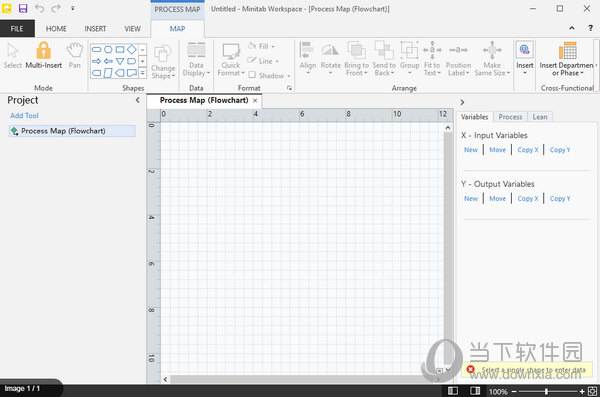Undo the last action from the title bar
Screen dimensions: 600x397
click(39, 8)
